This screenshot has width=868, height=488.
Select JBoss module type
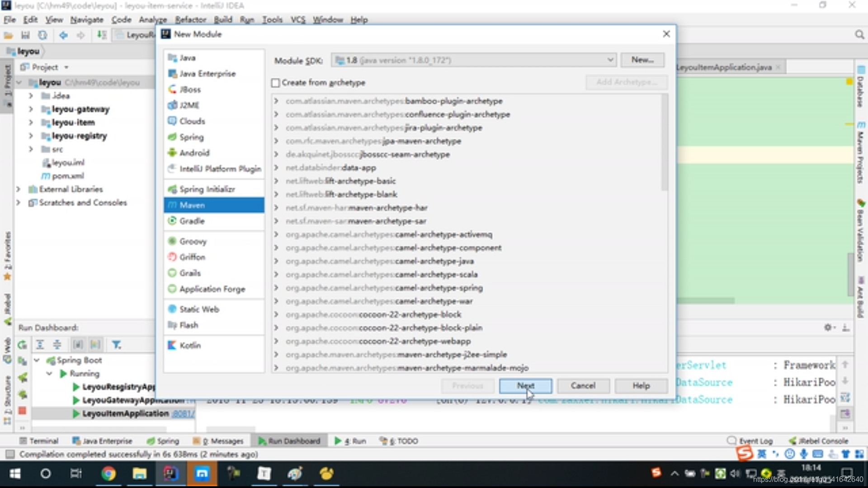190,89
